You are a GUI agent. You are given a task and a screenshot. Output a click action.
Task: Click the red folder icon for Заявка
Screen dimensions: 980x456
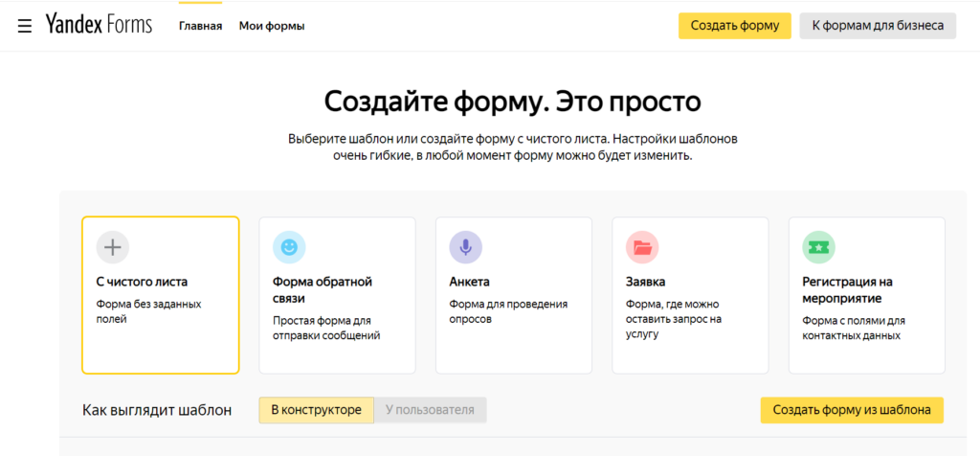coord(641,247)
